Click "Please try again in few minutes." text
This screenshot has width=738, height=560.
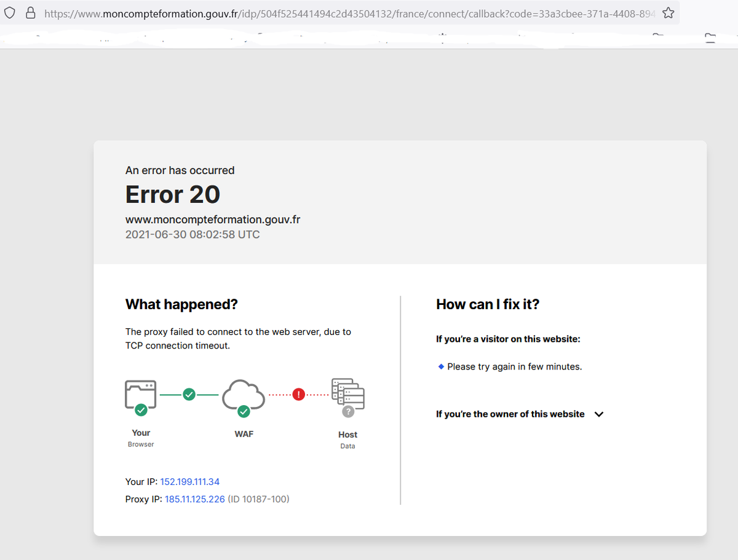tap(515, 367)
